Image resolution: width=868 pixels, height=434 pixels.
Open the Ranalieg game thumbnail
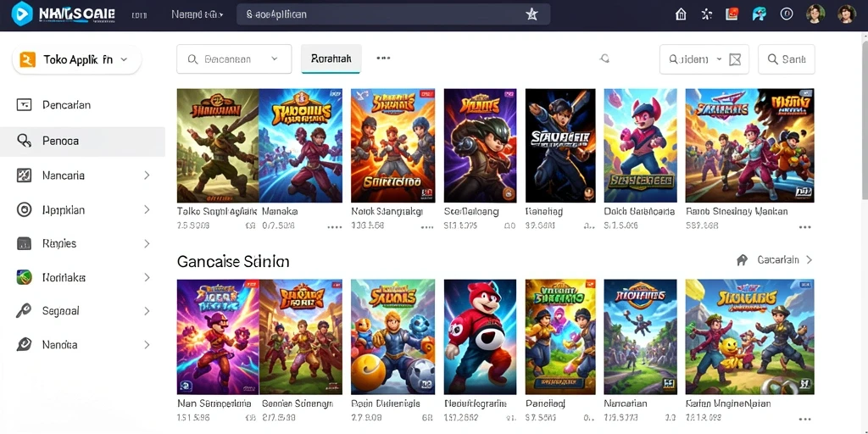(x=560, y=146)
